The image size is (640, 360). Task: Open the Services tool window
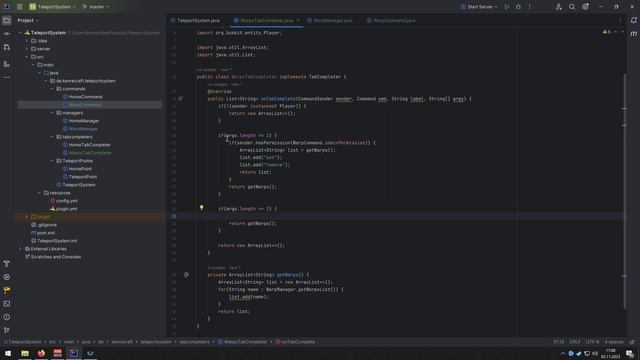coord(7,277)
